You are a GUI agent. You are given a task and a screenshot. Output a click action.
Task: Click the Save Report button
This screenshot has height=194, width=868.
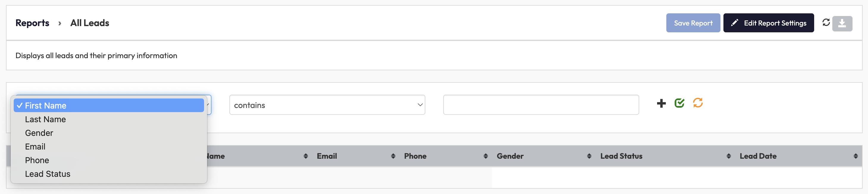693,23
